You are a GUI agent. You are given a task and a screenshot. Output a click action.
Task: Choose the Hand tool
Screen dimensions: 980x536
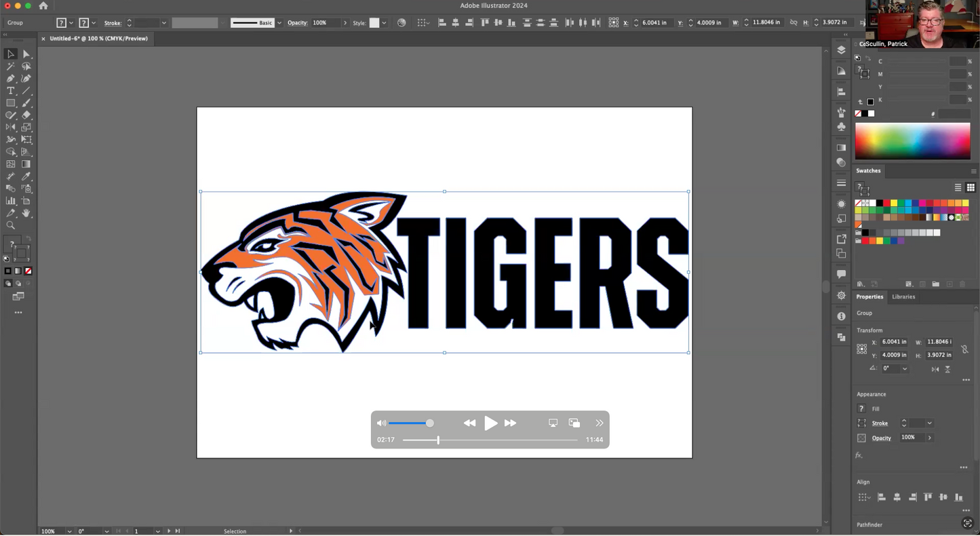click(26, 213)
